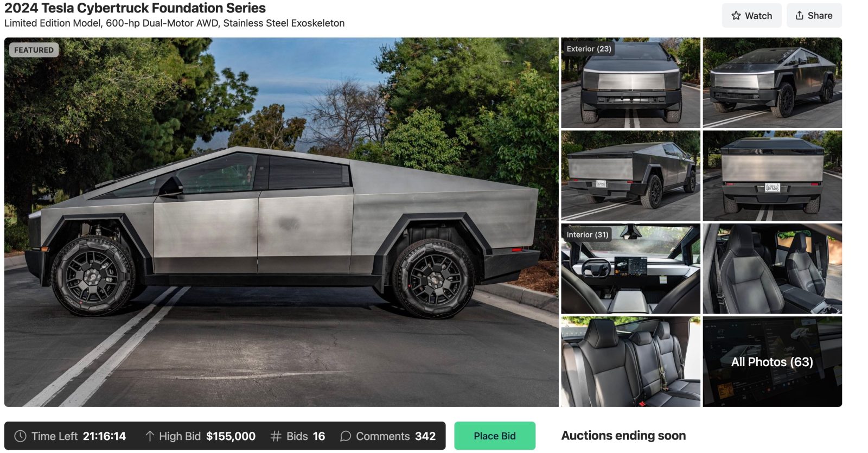This screenshot has width=868, height=453.
Task: Open the Interior (31) dashboard thumbnail
Action: coord(630,269)
